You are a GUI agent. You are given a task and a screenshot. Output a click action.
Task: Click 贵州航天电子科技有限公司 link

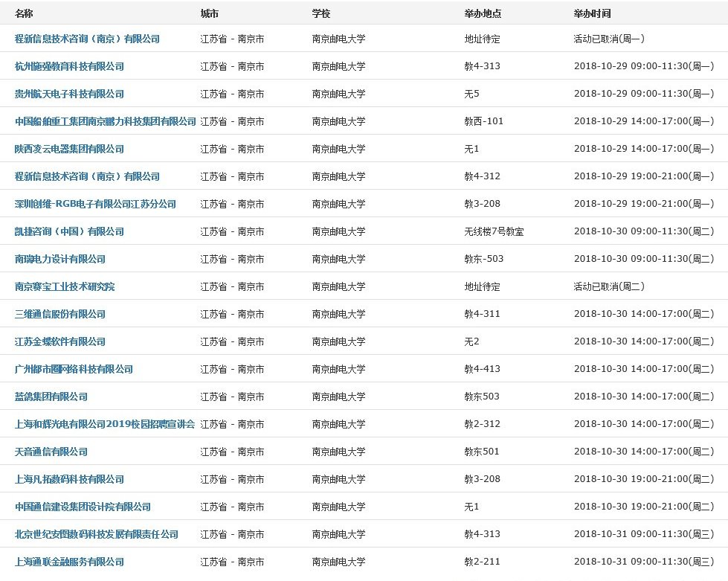pos(69,94)
